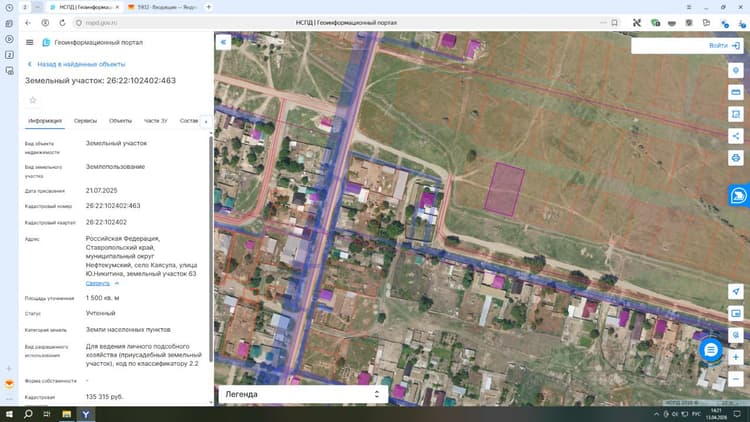Click the print map icon
This screenshot has height=422, width=750.
(736, 158)
